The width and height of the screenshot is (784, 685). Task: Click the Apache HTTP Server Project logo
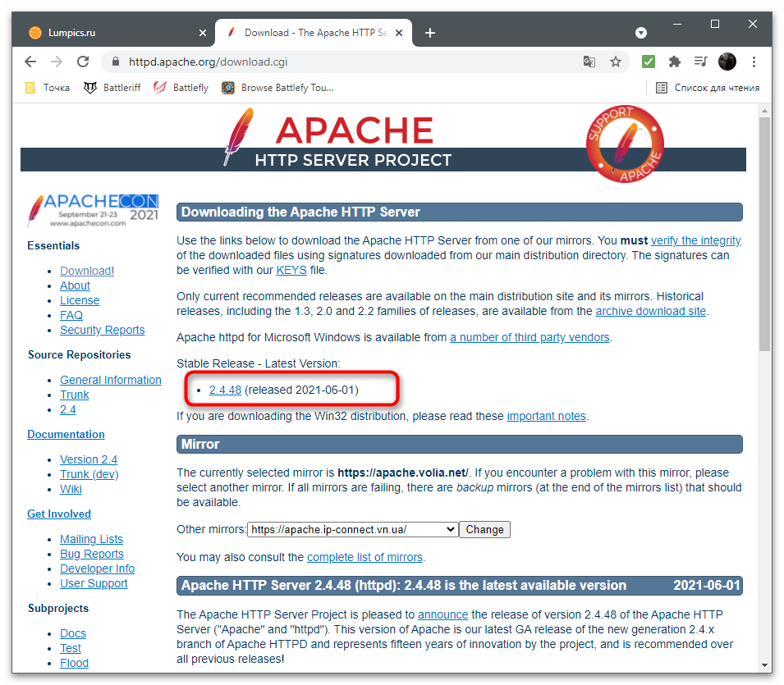pos(338,139)
